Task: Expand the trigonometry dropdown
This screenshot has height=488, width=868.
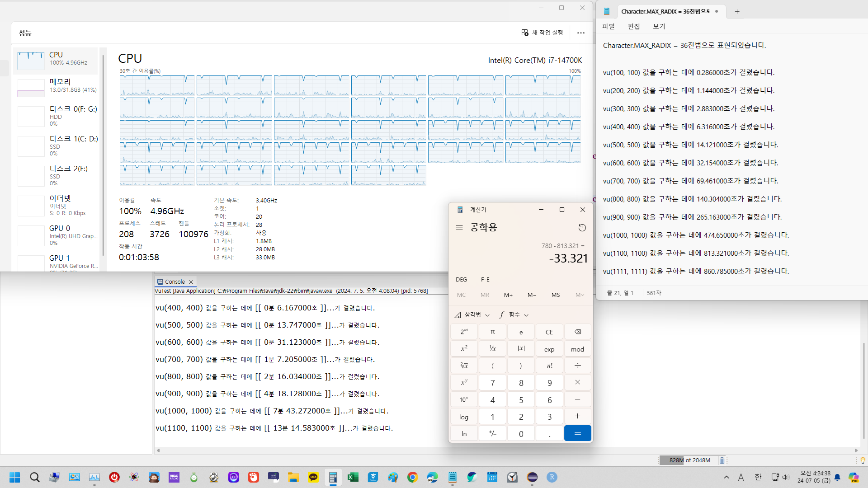Action: pos(472,314)
